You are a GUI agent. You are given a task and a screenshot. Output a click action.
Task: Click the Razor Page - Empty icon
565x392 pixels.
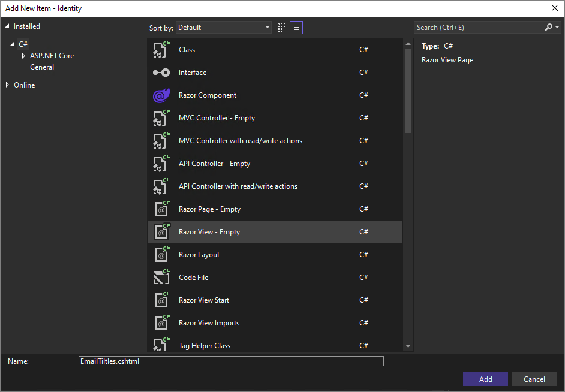pos(161,209)
